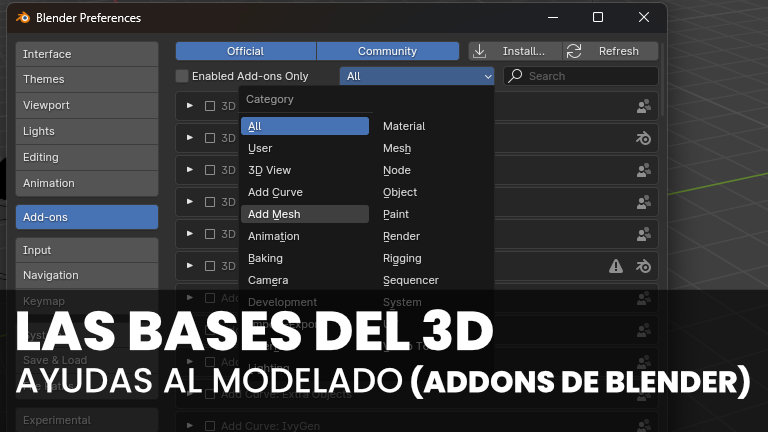The width and height of the screenshot is (768, 432).
Task: Expand the first add-on row triangle
Action: tap(190, 106)
